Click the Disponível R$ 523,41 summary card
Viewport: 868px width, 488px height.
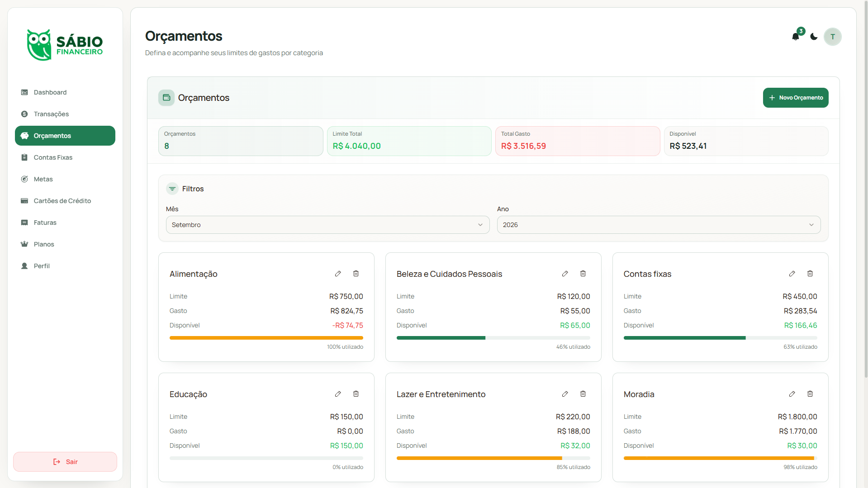746,141
